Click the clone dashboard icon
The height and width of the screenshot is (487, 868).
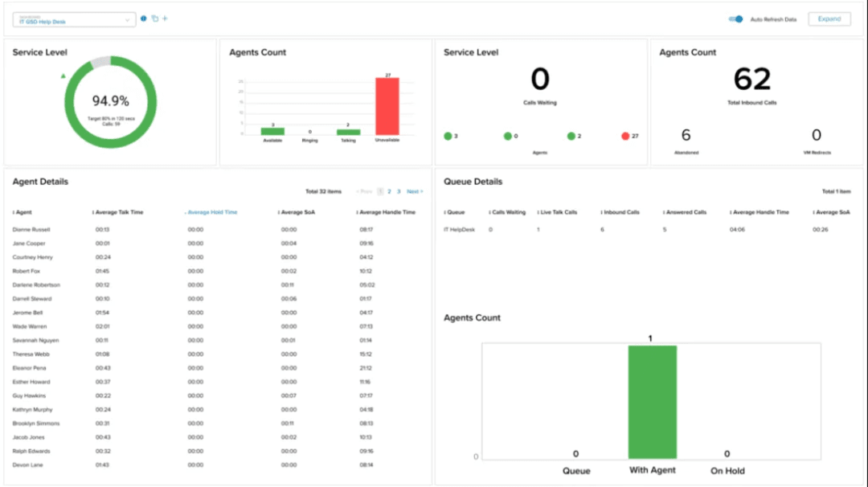154,18
